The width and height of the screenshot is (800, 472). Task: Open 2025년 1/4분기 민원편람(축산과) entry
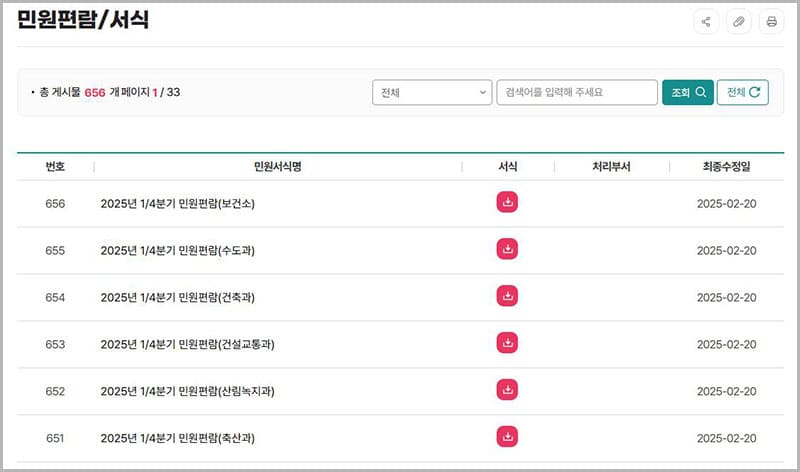tap(177, 439)
